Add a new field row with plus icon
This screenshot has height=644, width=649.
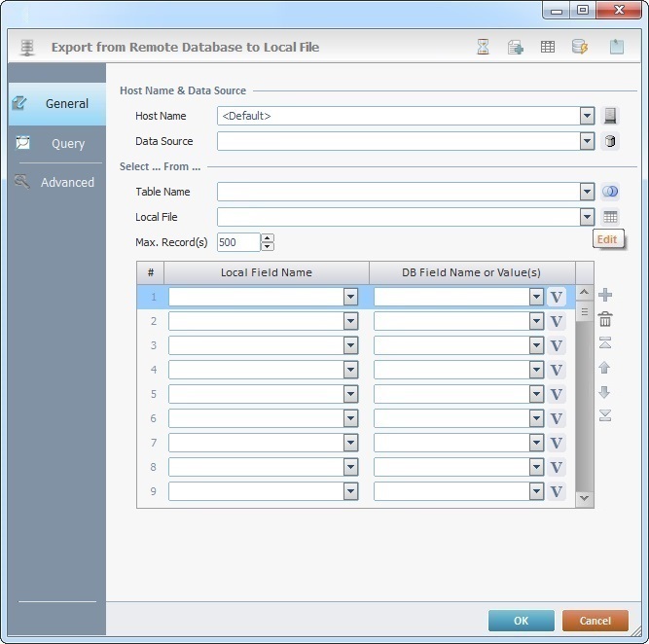pos(605,295)
